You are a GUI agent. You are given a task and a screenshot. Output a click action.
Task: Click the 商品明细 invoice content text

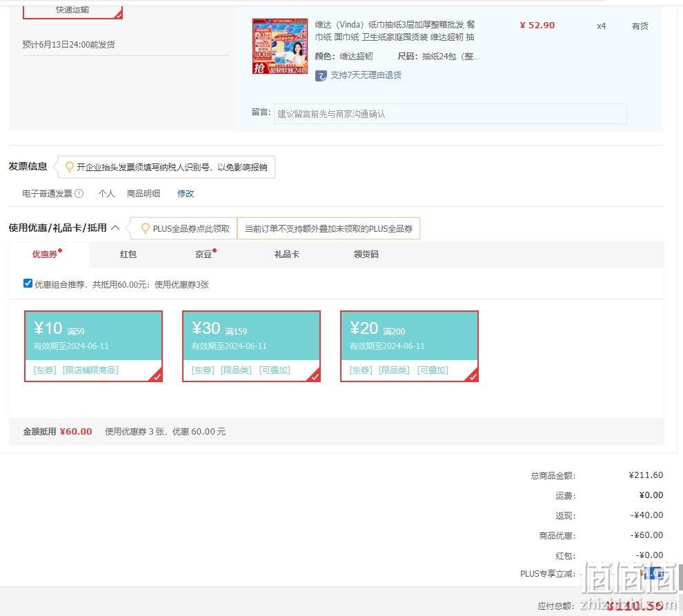143,193
